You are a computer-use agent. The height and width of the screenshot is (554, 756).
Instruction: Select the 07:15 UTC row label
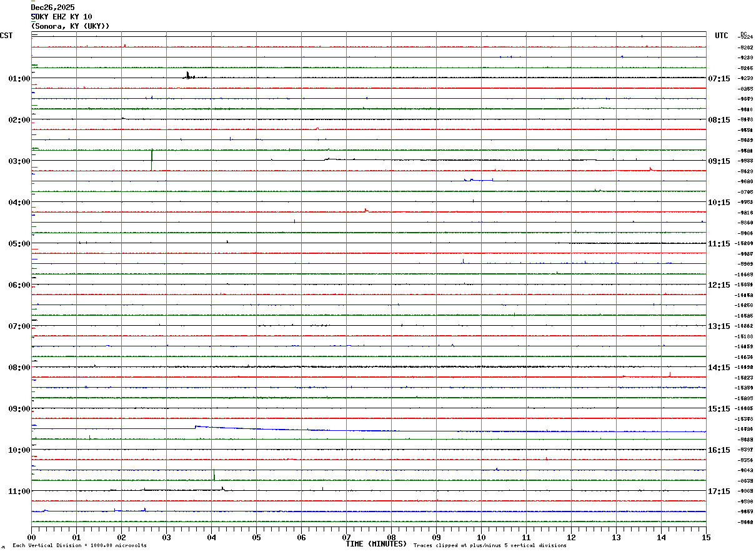coord(719,79)
